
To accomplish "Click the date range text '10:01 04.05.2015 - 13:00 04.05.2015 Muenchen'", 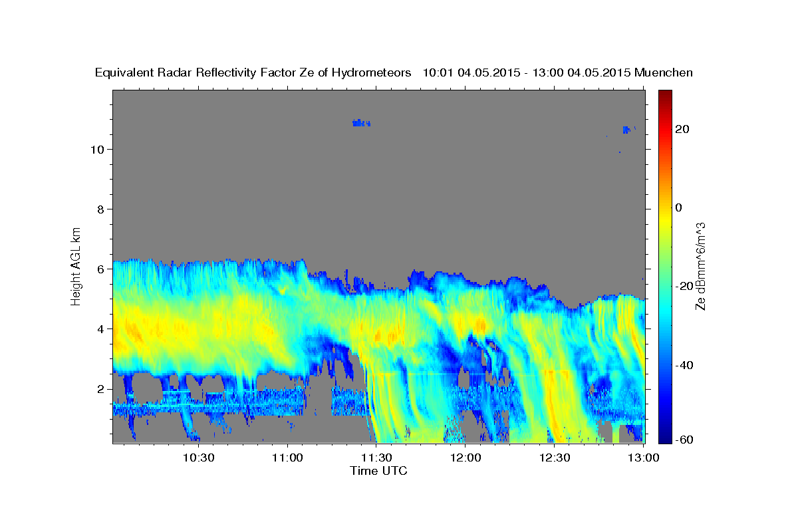I will pyautogui.click(x=558, y=73).
